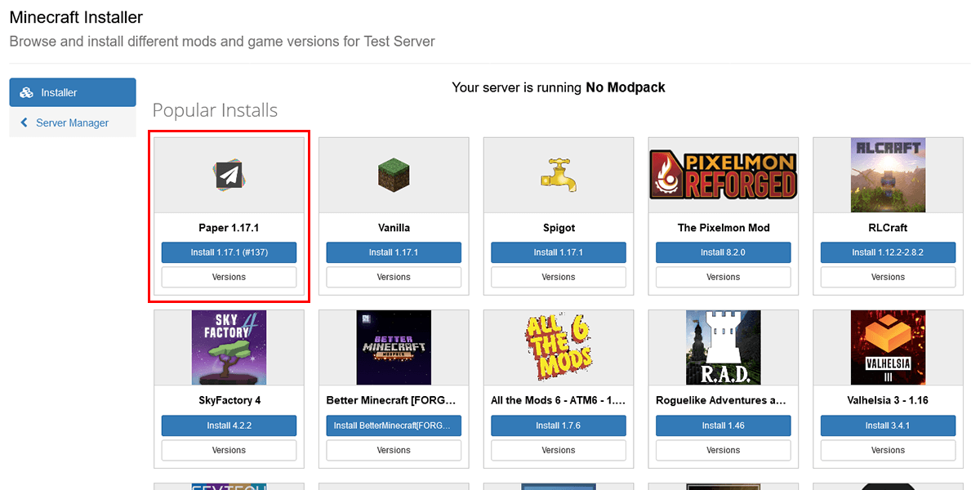Image resolution: width=980 pixels, height=490 pixels.
Task: Show Versions for Better Minecraft
Action: tap(394, 450)
